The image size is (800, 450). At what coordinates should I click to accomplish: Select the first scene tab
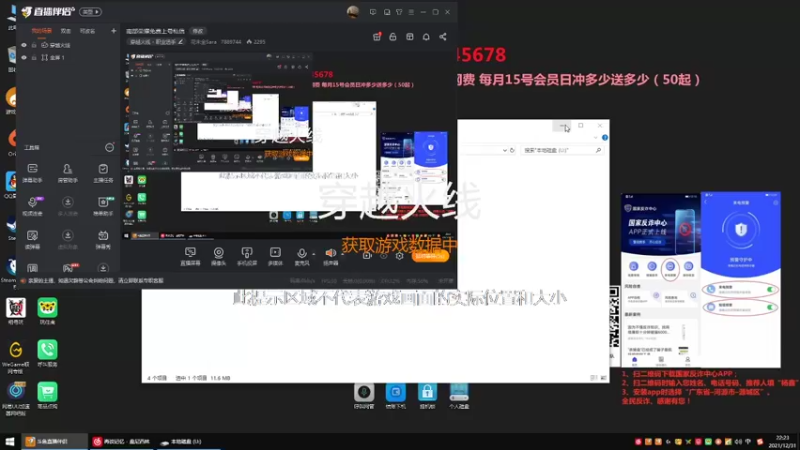(41, 31)
